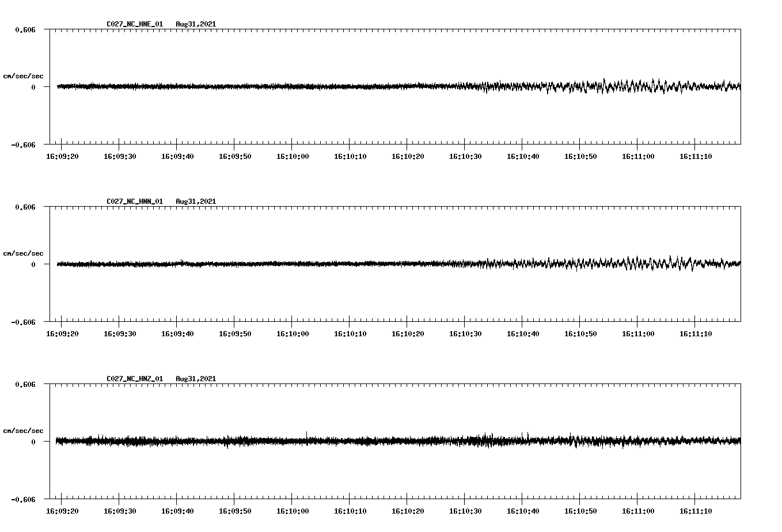Click the 16:10:00 time label under the HNE plot
Screen dimensions: 782x532
coord(293,157)
